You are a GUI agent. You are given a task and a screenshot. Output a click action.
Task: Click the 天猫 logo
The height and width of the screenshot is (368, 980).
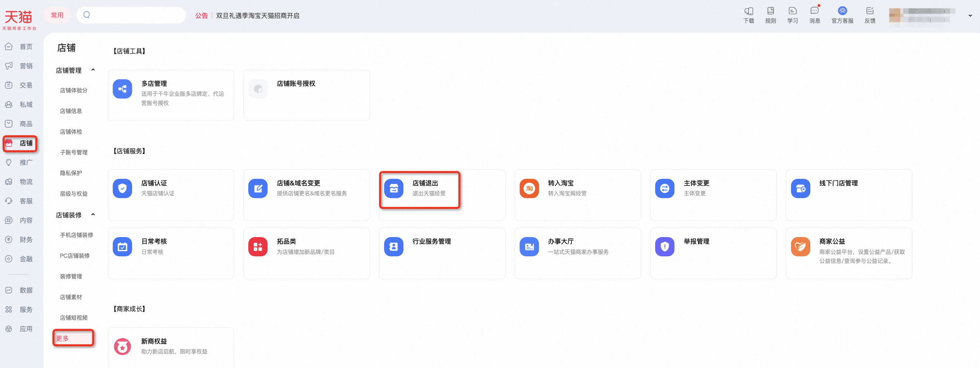pyautogui.click(x=19, y=19)
